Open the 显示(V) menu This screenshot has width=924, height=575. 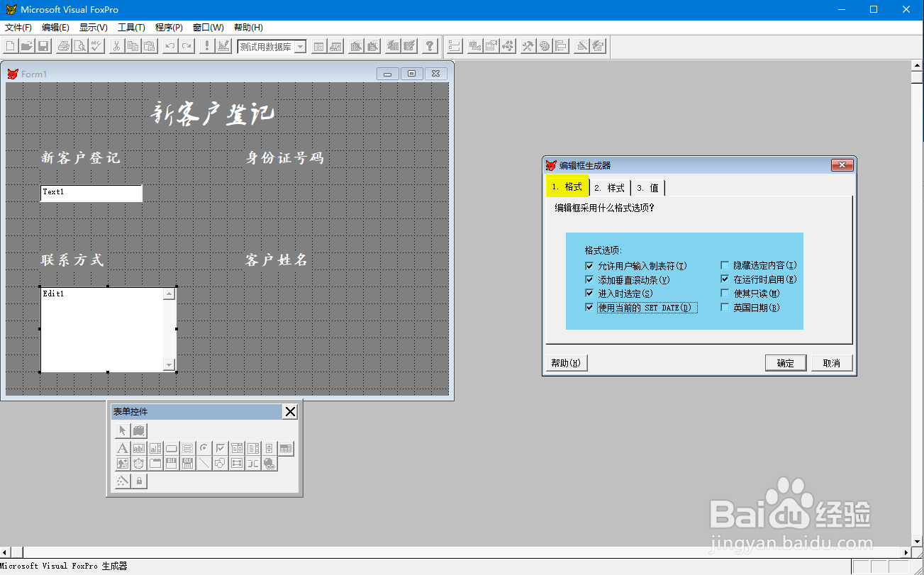click(93, 28)
